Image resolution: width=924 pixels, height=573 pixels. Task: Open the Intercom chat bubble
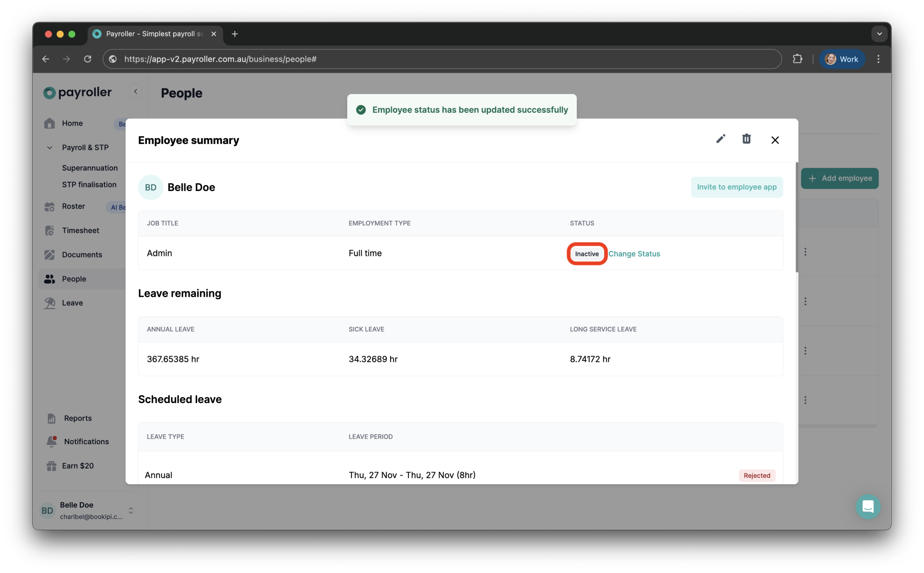pos(868,507)
